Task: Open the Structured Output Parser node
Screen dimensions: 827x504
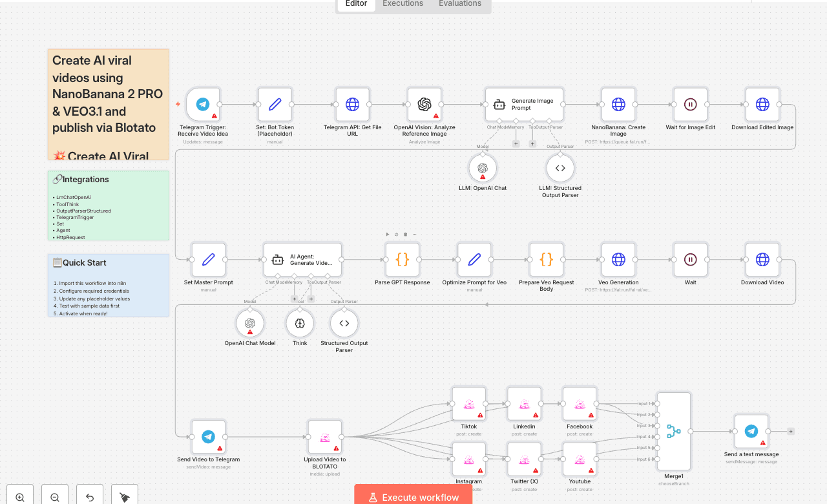Action: [344, 323]
